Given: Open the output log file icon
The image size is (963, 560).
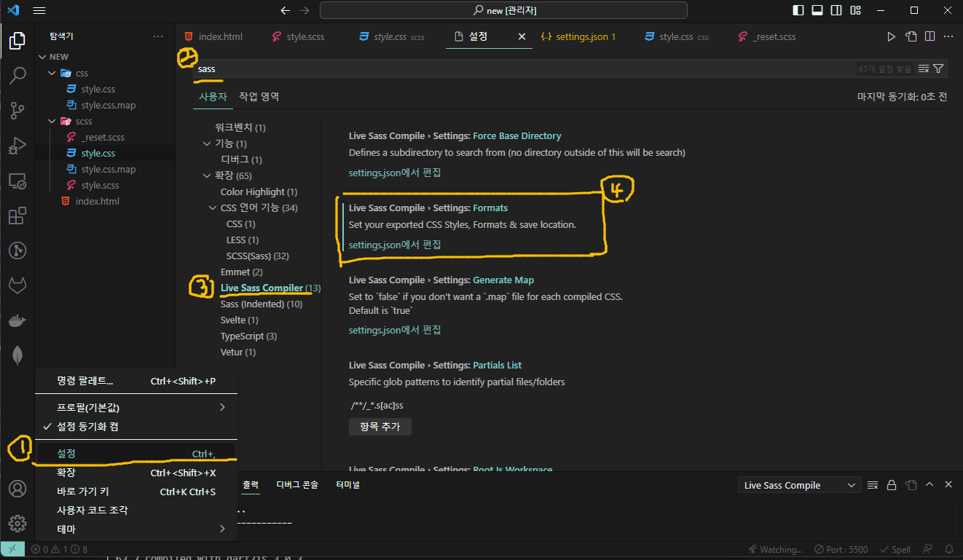Looking at the screenshot, I should [911, 485].
